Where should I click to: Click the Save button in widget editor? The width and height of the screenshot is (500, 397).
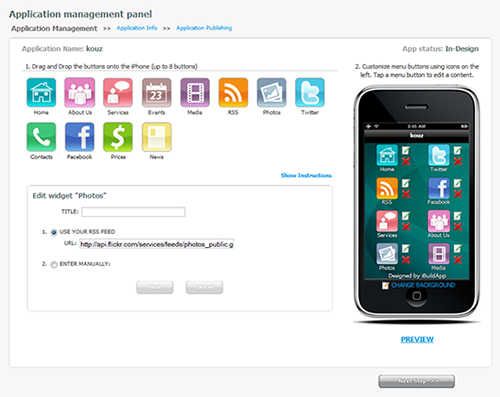tap(155, 287)
